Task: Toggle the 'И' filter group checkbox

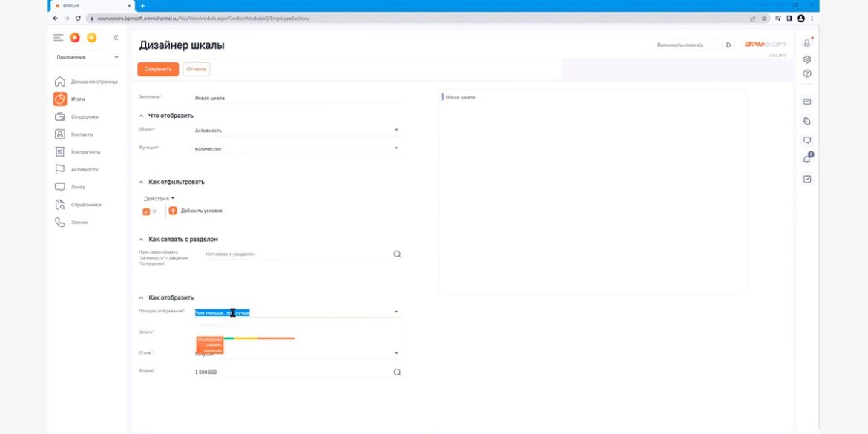Action: [146, 211]
